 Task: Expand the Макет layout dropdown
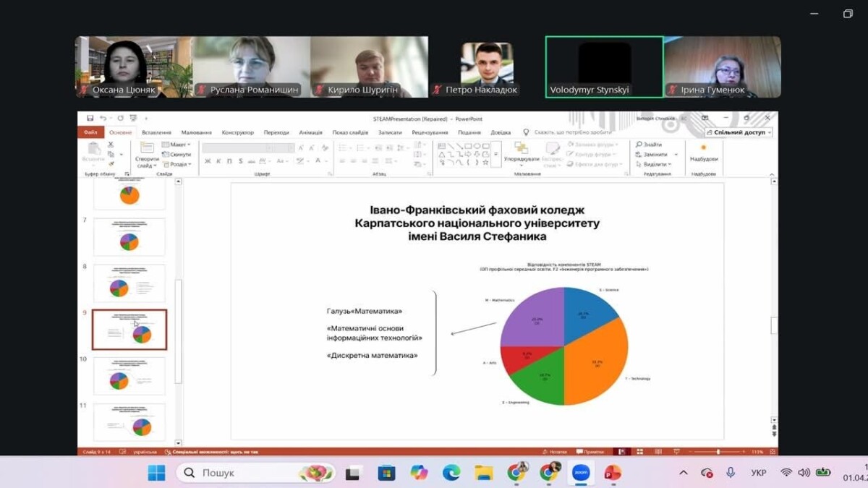176,145
